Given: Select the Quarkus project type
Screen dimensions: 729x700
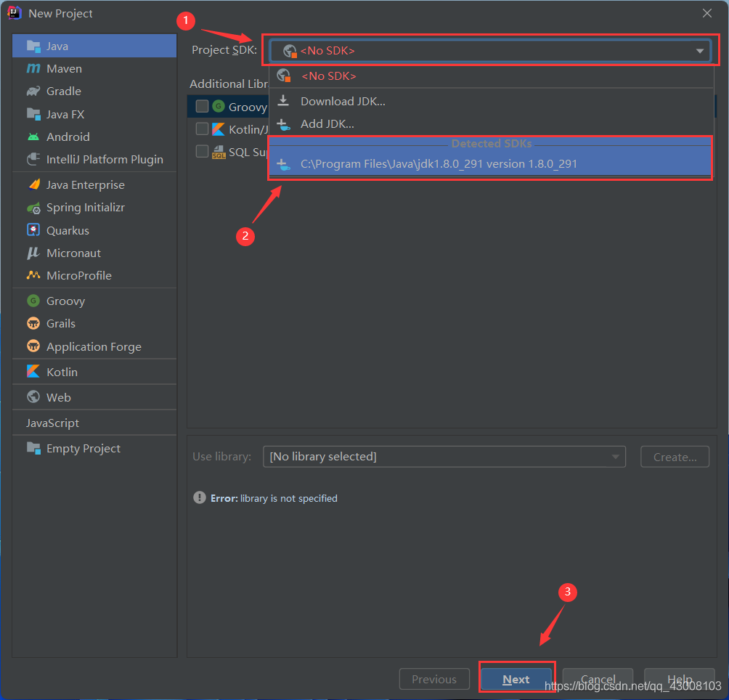Looking at the screenshot, I should [94, 230].
